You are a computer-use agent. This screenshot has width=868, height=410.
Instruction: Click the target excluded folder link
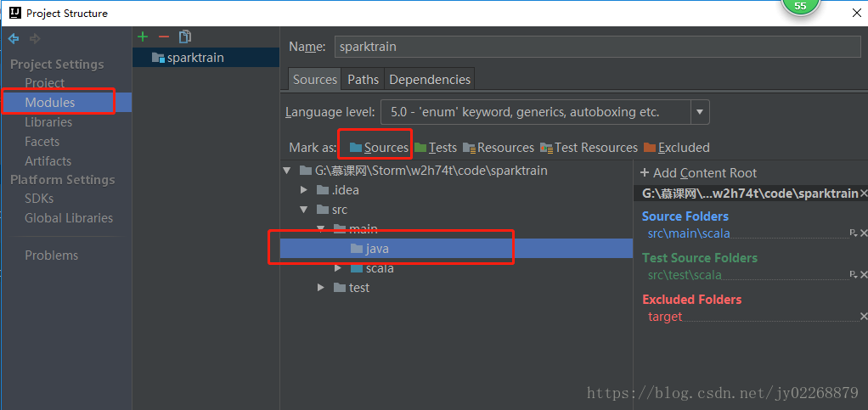[665, 317]
